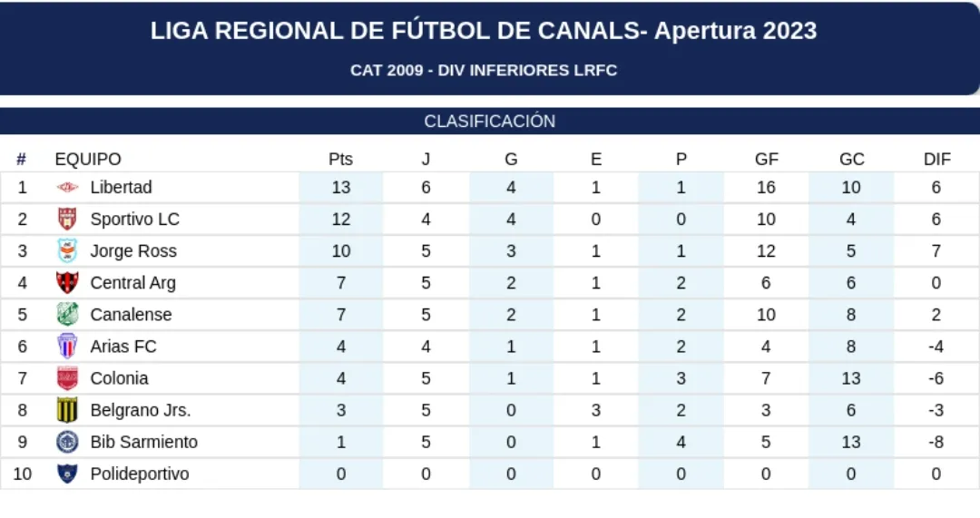980x518 pixels.
Task: Select the Jorge Ross team logo
Action: tap(68, 251)
